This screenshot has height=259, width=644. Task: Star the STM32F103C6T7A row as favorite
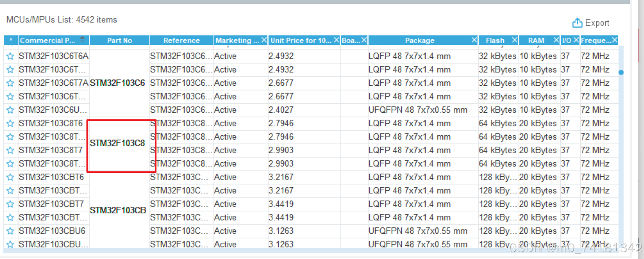10,83
